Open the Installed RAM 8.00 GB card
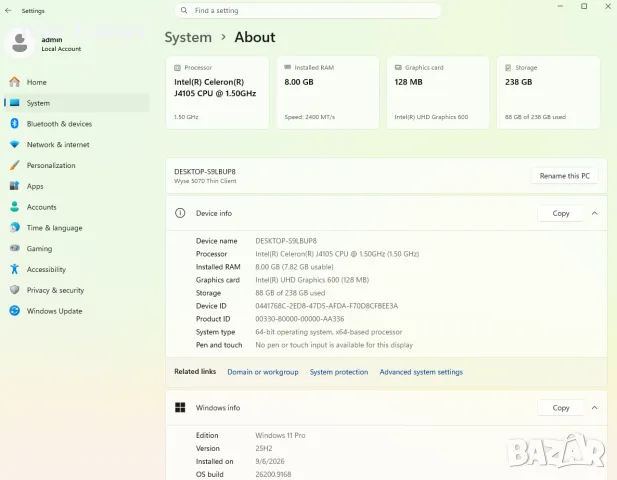 click(x=328, y=93)
